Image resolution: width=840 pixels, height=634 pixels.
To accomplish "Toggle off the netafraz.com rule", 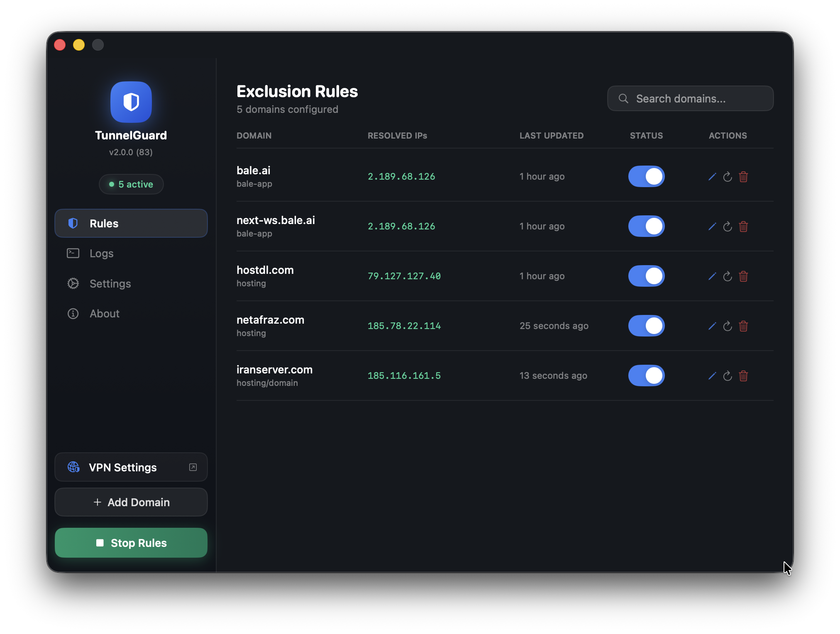I will point(646,326).
